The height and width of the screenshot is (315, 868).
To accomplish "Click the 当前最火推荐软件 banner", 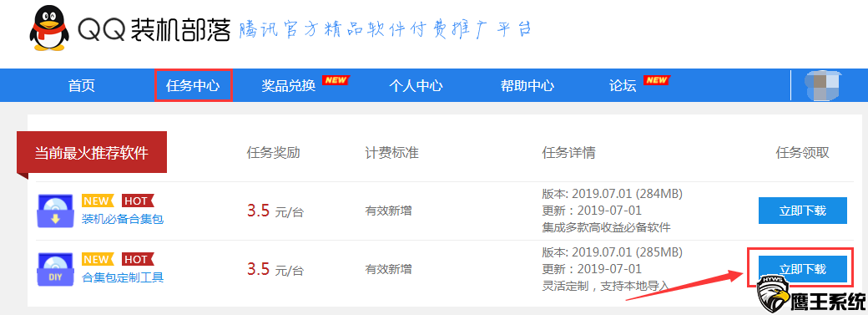I will click(92, 153).
